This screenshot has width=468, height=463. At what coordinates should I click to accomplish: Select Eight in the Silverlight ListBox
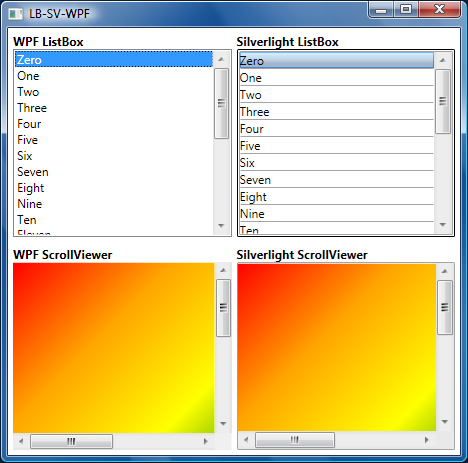tap(336, 196)
